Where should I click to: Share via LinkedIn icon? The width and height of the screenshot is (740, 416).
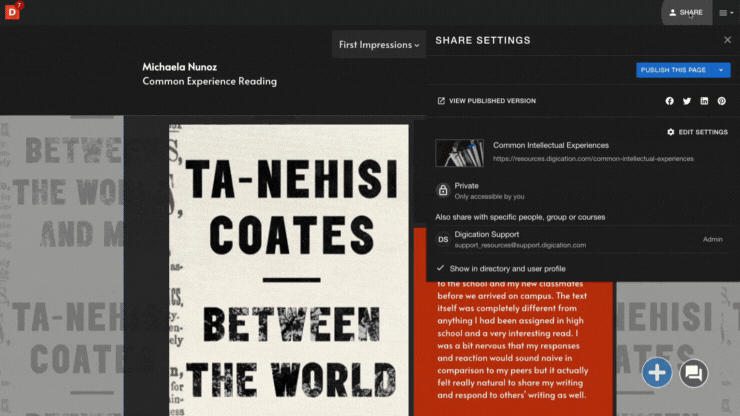pyautogui.click(x=704, y=101)
